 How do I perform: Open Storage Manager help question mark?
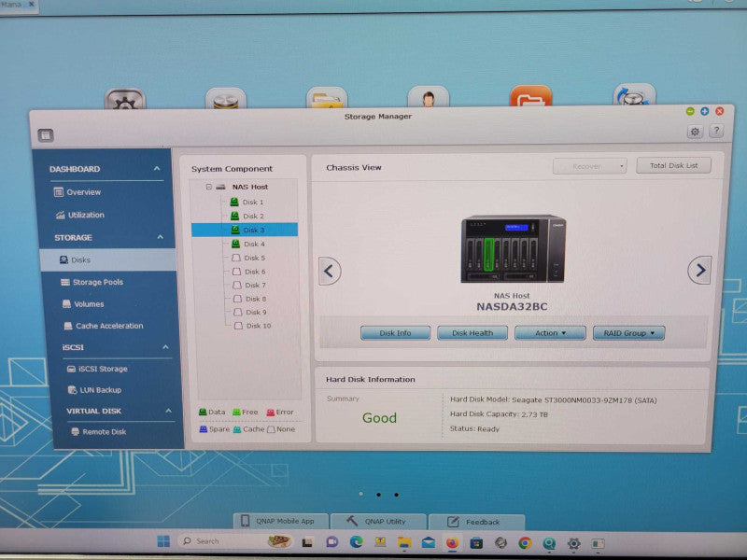click(x=716, y=131)
